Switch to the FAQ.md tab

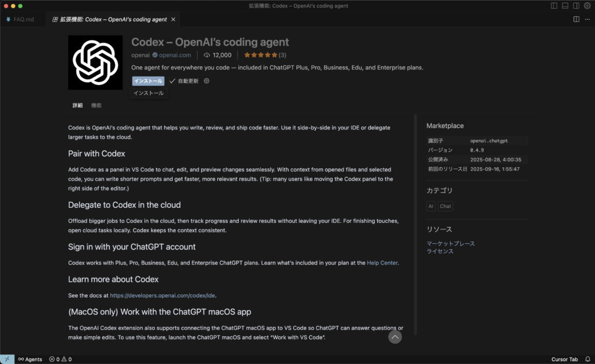pos(20,19)
